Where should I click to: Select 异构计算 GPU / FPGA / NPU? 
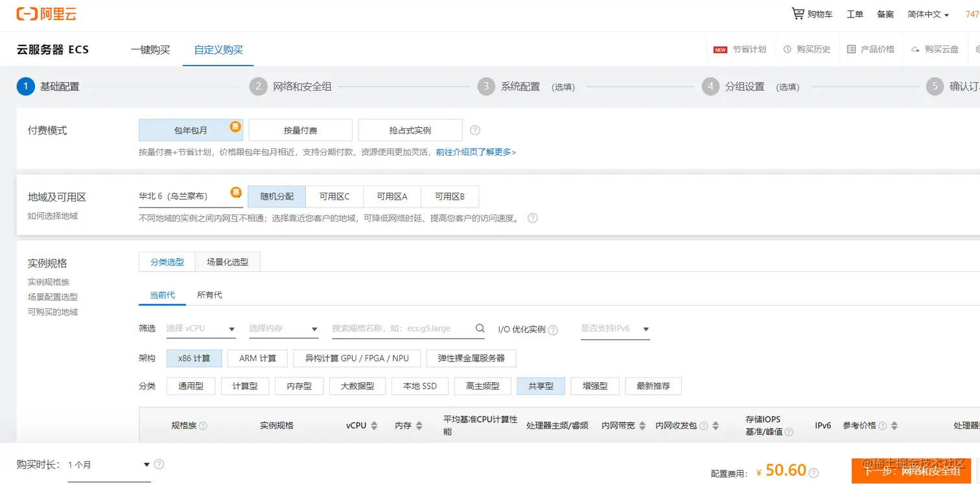click(x=357, y=358)
